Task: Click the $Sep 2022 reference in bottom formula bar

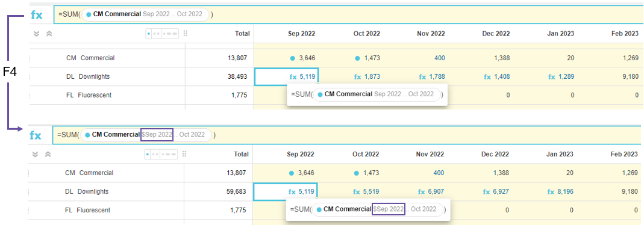Action: coord(157,134)
